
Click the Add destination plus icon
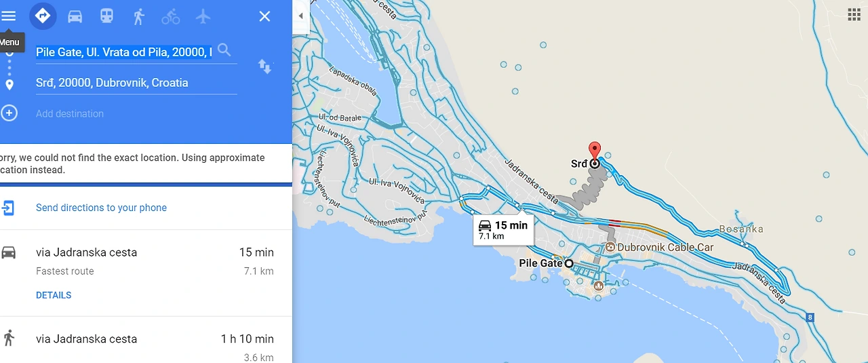pos(9,113)
